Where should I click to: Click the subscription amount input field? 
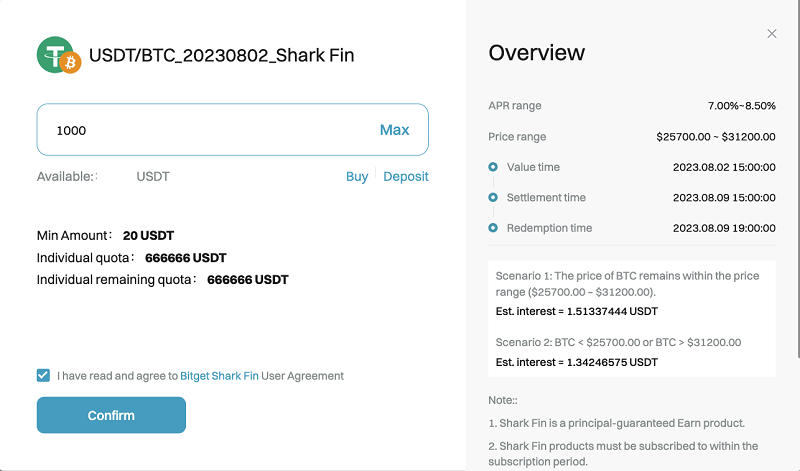[x=200, y=130]
